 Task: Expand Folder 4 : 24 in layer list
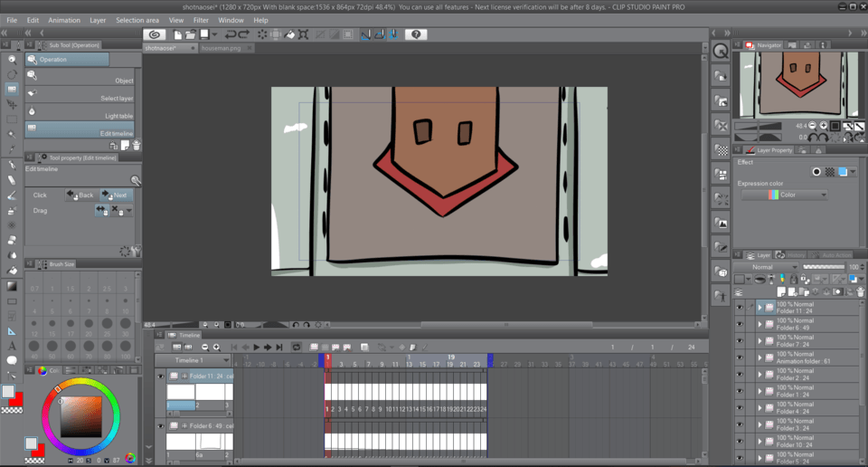pyautogui.click(x=760, y=408)
